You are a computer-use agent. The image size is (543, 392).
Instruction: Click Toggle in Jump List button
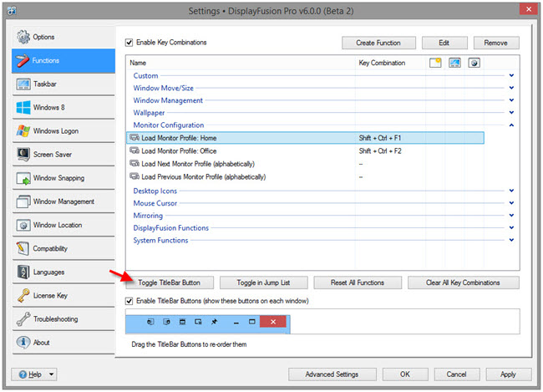(x=263, y=283)
